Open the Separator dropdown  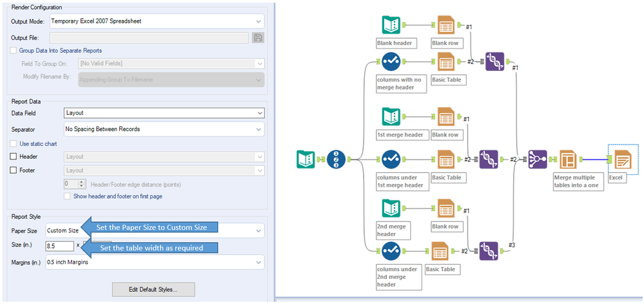pos(164,129)
